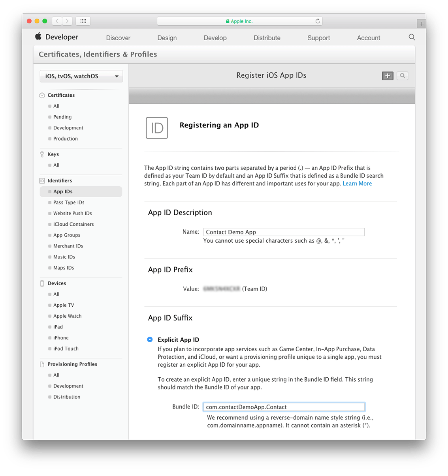
Task: Select the Explicit App ID radio button
Action: (150, 339)
